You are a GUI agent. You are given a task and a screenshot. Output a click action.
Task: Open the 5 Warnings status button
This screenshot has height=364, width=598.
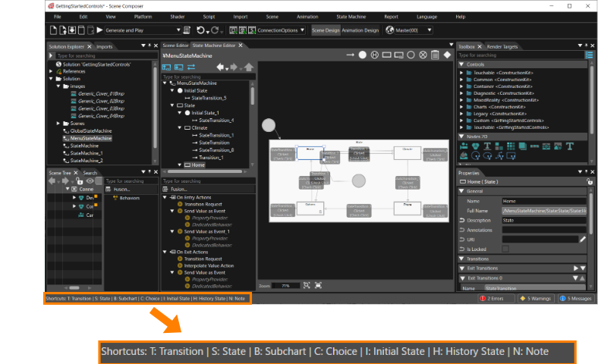(536, 299)
